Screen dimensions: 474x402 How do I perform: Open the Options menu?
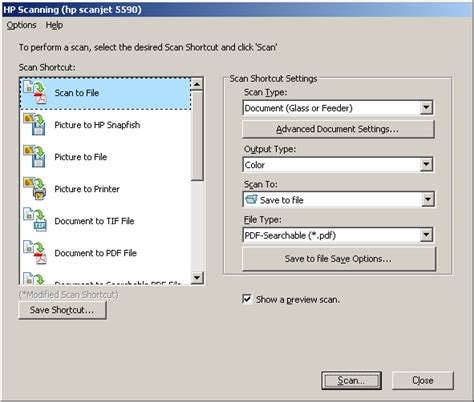[21, 25]
